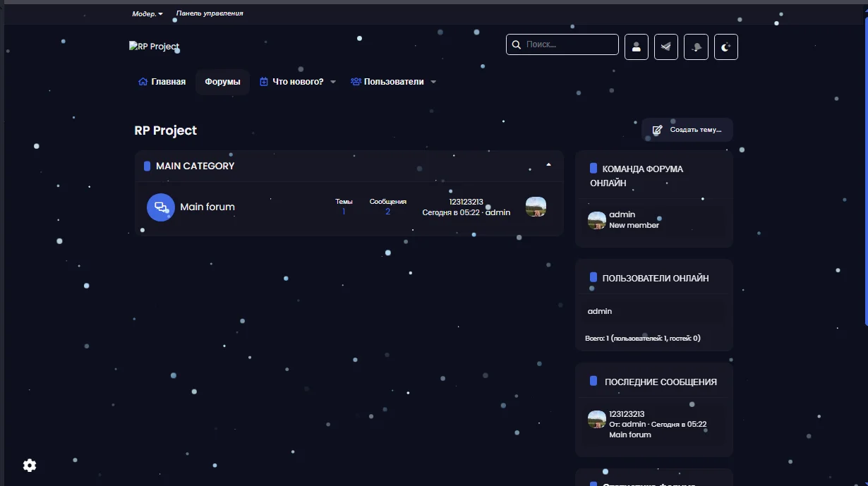Toggle the dark/light theme moon button
Screen dimensions: 868x486
click(x=726, y=47)
